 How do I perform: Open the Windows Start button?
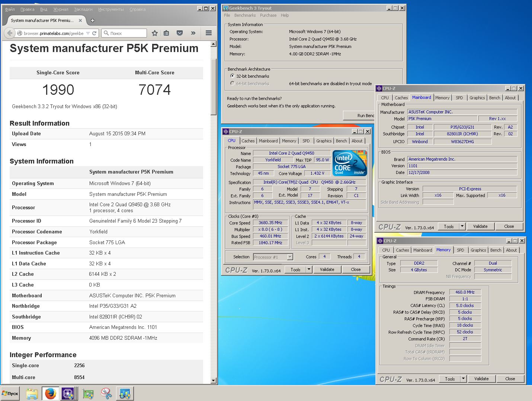click(10, 393)
